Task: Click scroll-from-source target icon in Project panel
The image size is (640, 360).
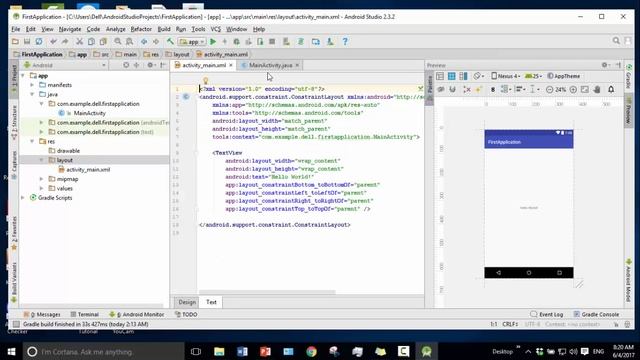Action: tap(126, 65)
